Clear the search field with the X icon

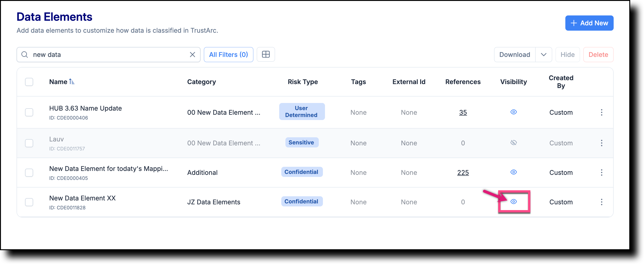click(x=192, y=55)
